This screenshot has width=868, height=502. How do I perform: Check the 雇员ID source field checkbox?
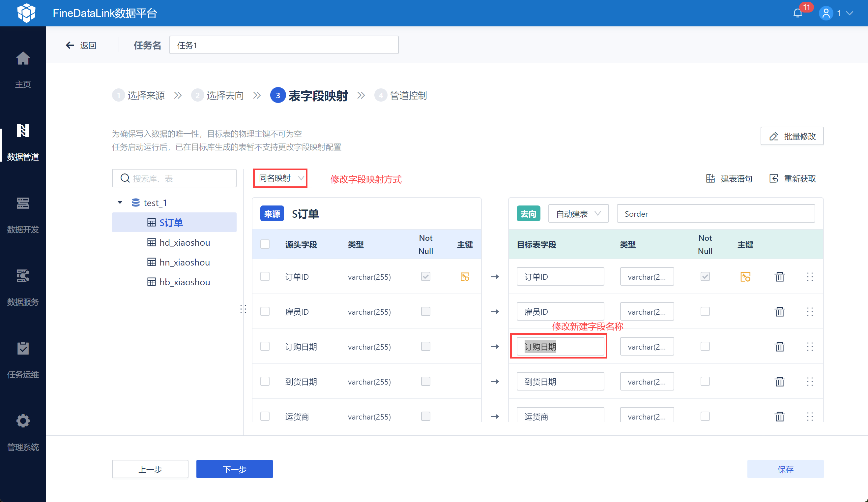coord(265,312)
